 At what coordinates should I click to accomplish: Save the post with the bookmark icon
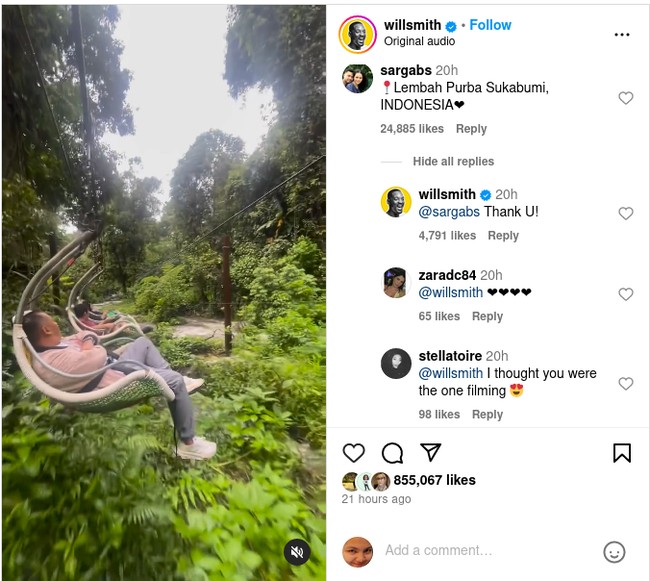(622, 453)
